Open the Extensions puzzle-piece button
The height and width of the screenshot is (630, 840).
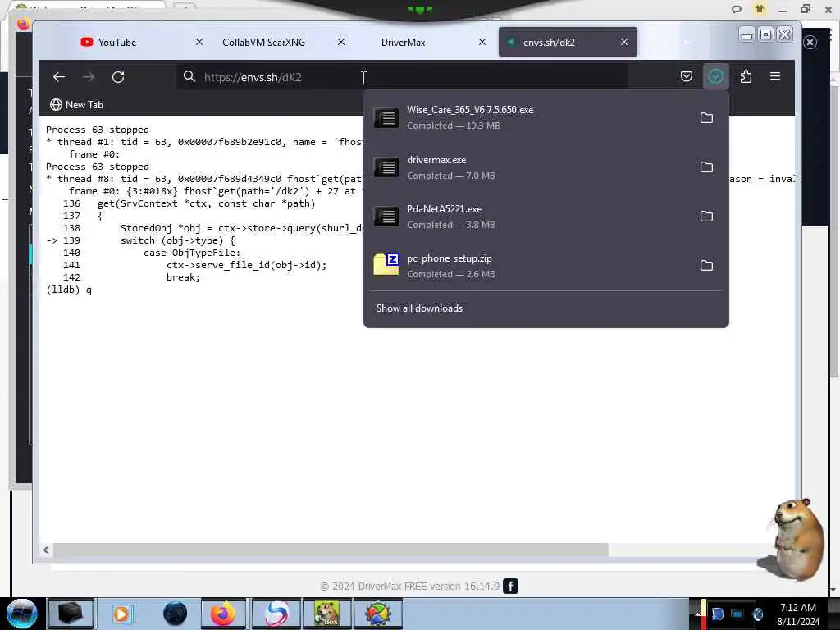tap(746, 76)
